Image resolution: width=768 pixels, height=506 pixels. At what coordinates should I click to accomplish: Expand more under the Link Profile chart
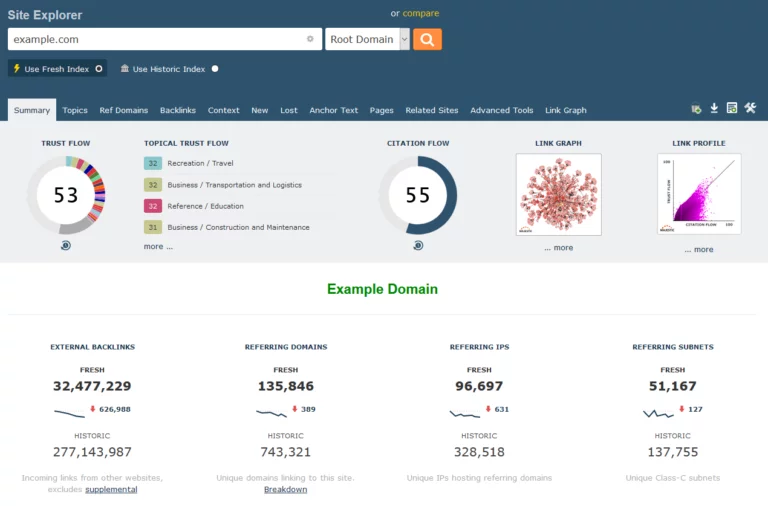[x=699, y=249]
